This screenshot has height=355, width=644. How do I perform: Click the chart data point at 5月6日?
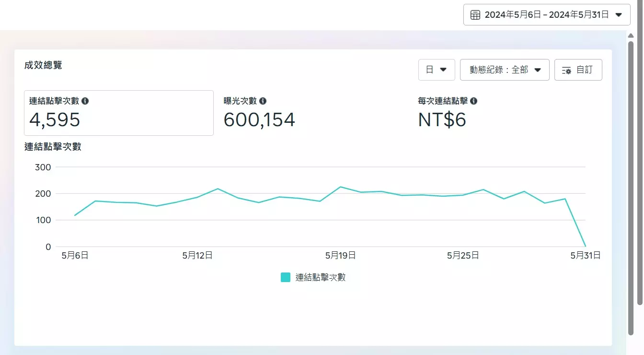click(x=75, y=215)
